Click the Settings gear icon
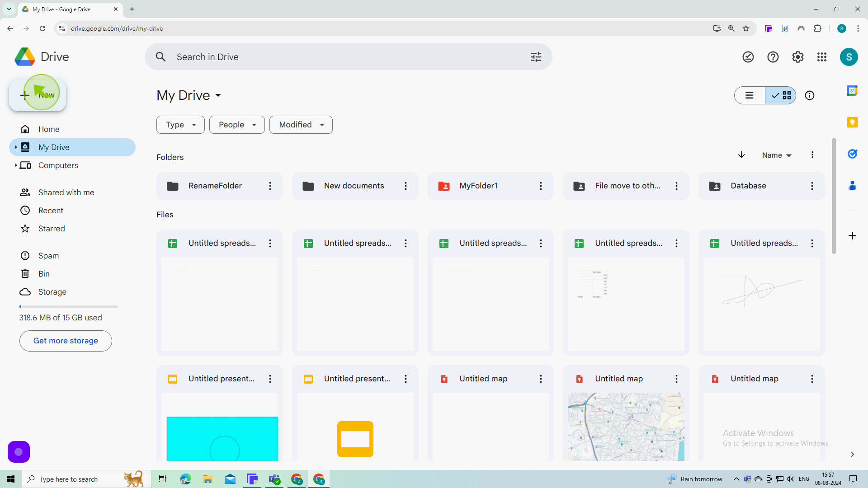 (797, 56)
